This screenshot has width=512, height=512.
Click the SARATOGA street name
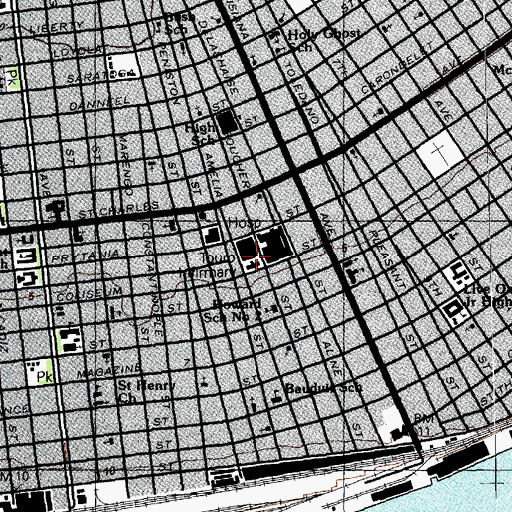(x=100, y=76)
